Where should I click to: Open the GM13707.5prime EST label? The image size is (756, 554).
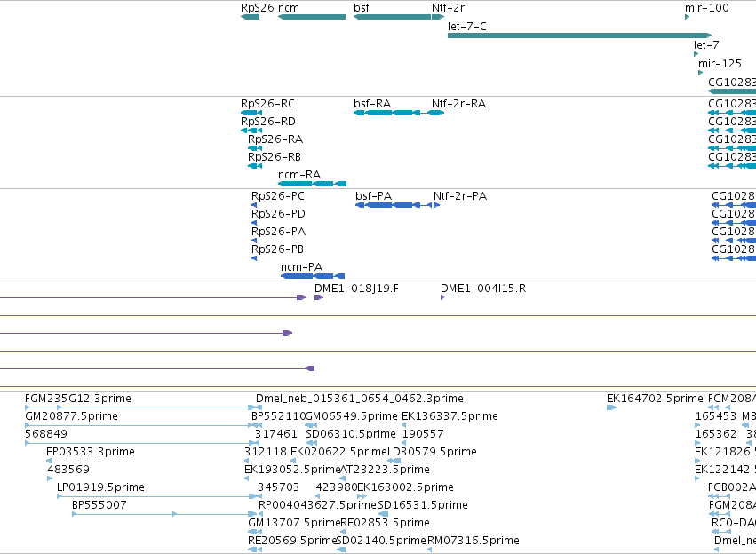tap(295, 523)
